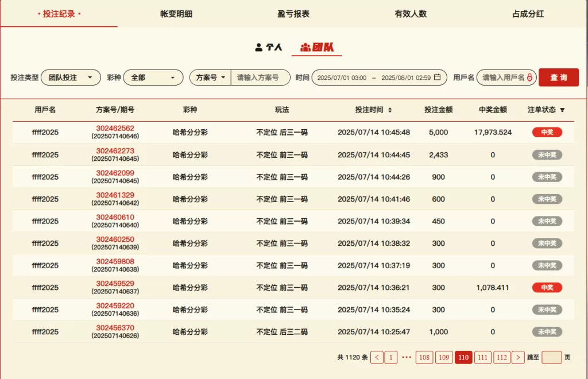Open scheme number 302462273
Image resolution: width=588 pixels, height=379 pixels.
[115, 150]
